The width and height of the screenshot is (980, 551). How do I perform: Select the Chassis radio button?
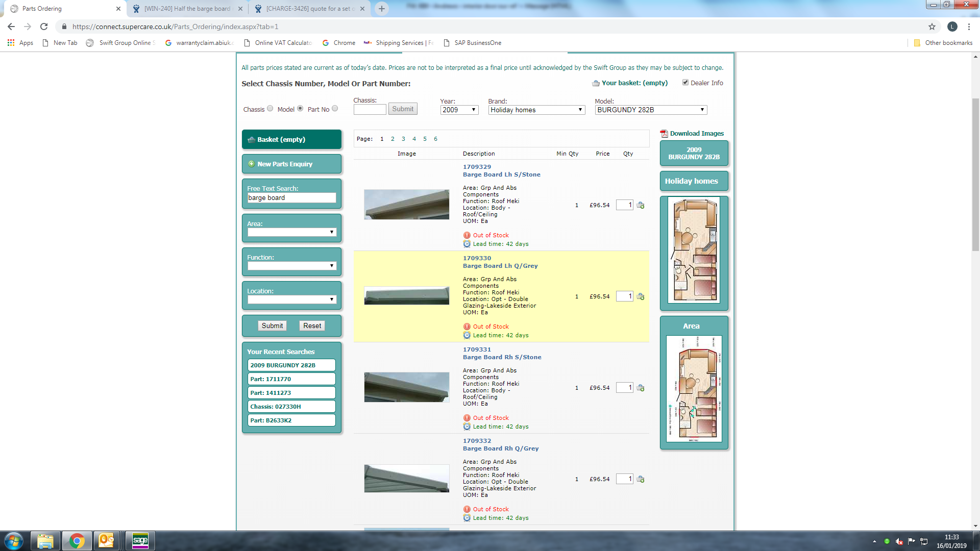(x=270, y=109)
